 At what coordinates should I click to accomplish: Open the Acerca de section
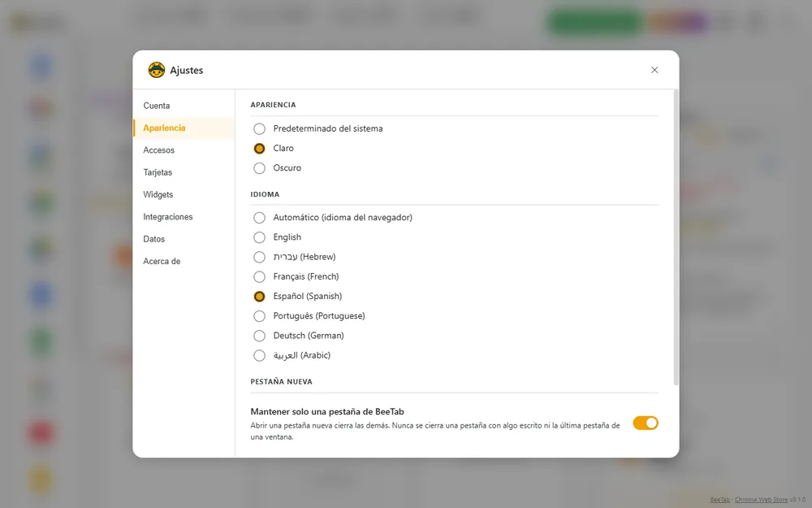coord(184,262)
